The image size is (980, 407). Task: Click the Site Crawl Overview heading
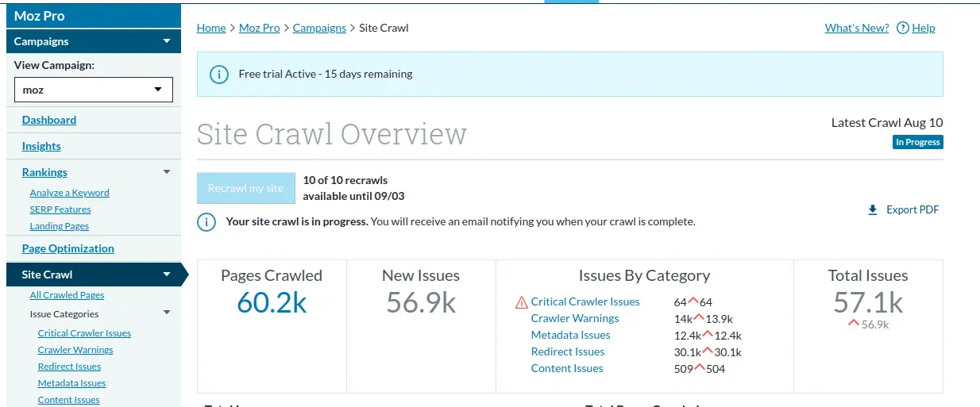click(x=332, y=134)
